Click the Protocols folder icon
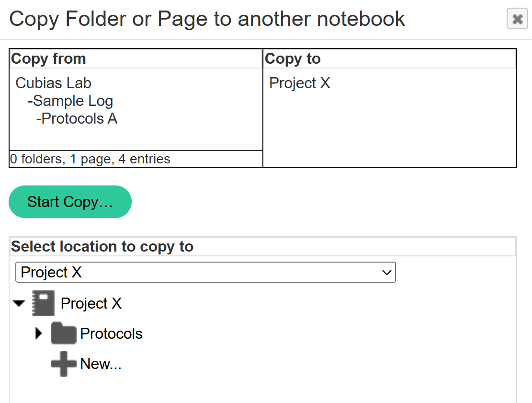The height and width of the screenshot is (403, 532). [63, 334]
